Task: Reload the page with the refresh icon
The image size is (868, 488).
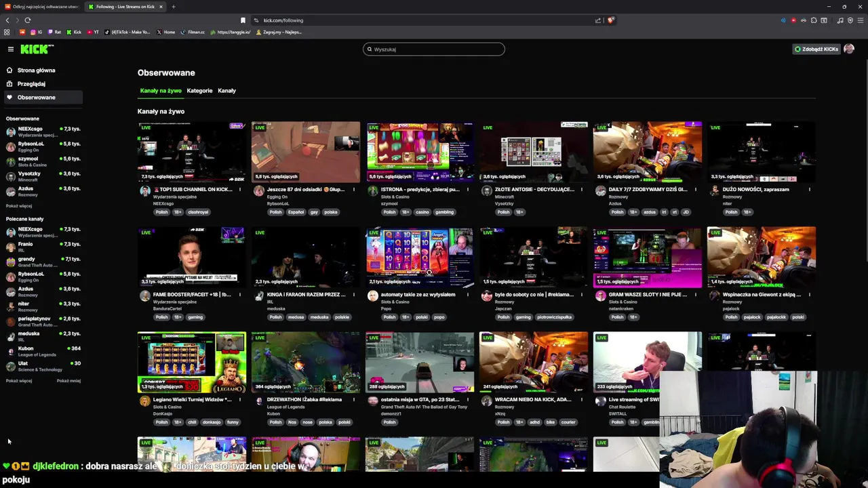Action: click(x=27, y=20)
